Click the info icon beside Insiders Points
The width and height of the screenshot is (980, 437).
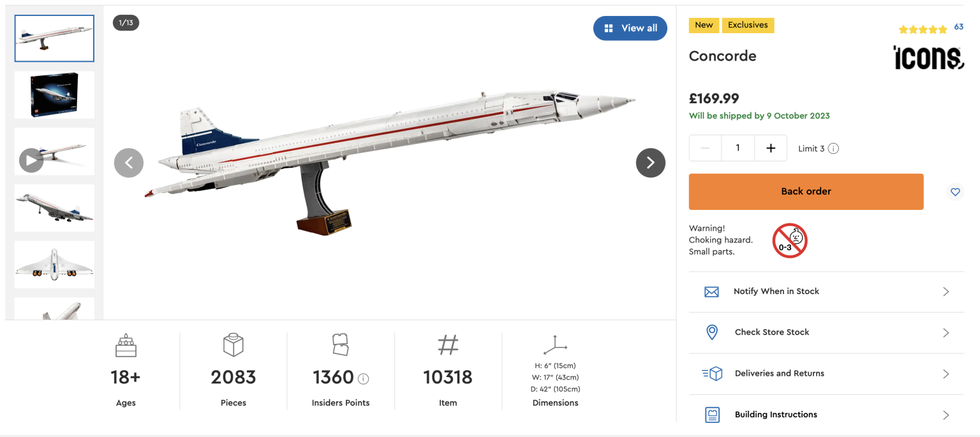(x=363, y=378)
